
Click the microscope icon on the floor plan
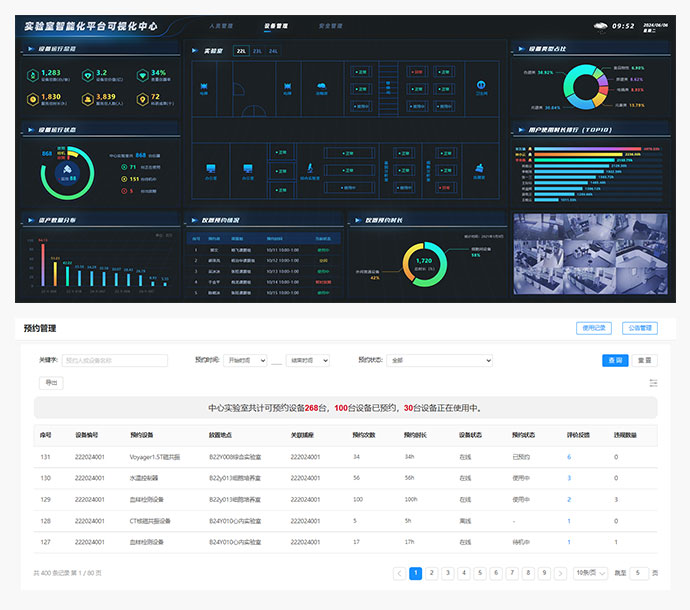tap(308, 167)
